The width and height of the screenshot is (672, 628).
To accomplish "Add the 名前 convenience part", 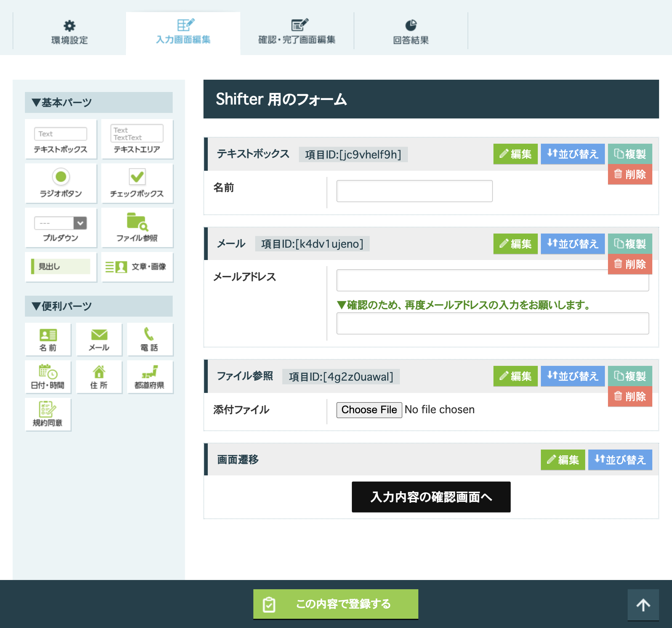I will (48, 339).
